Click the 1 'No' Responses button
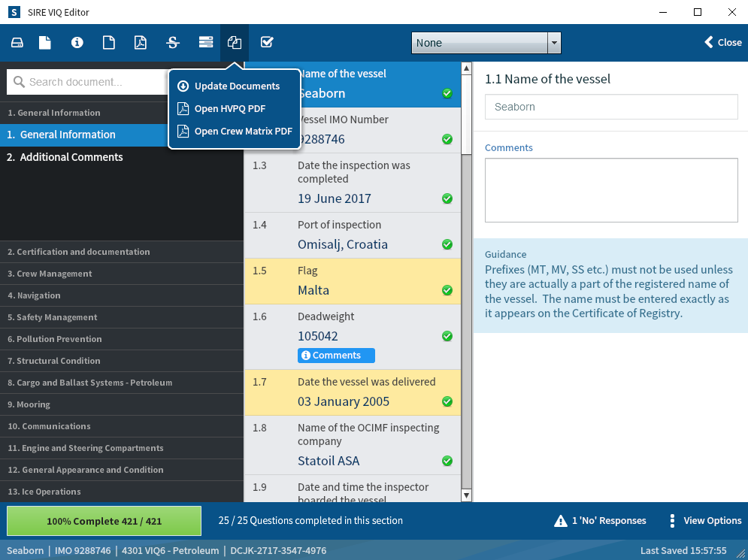The width and height of the screenshot is (748, 560). [x=600, y=521]
